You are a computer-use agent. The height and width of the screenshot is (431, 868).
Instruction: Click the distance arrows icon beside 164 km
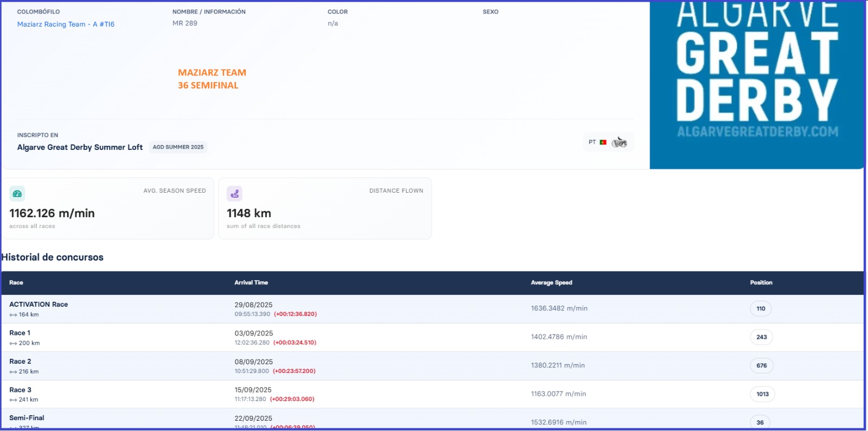click(13, 315)
